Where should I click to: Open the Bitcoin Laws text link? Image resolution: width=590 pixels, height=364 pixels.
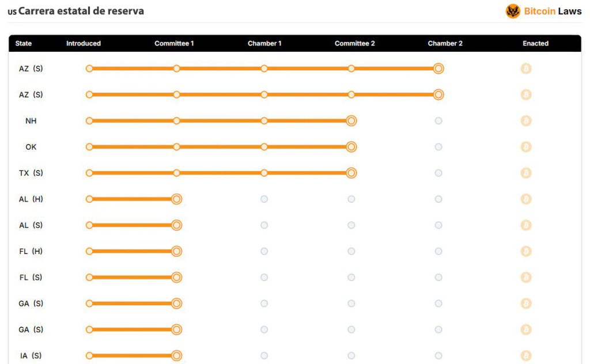pyautogui.click(x=553, y=12)
